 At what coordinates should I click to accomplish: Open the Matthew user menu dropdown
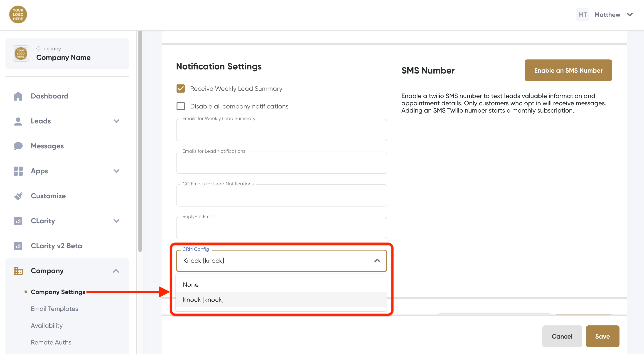[x=629, y=15]
